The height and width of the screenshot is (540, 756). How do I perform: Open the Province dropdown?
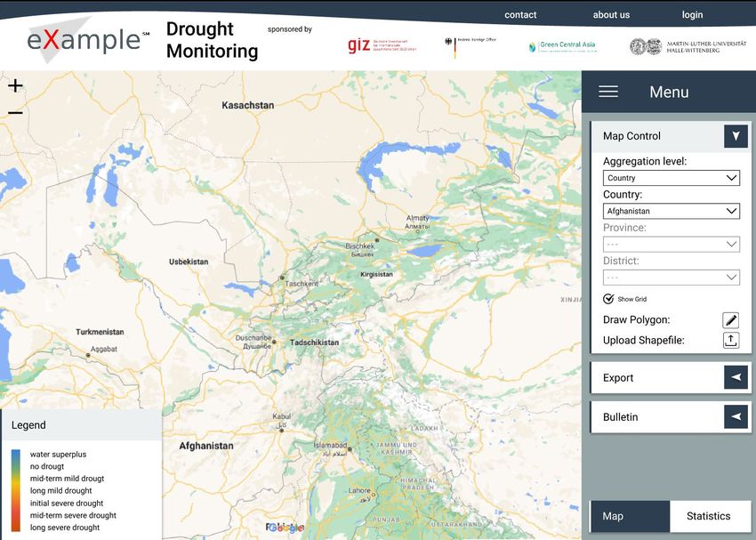tap(672, 244)
